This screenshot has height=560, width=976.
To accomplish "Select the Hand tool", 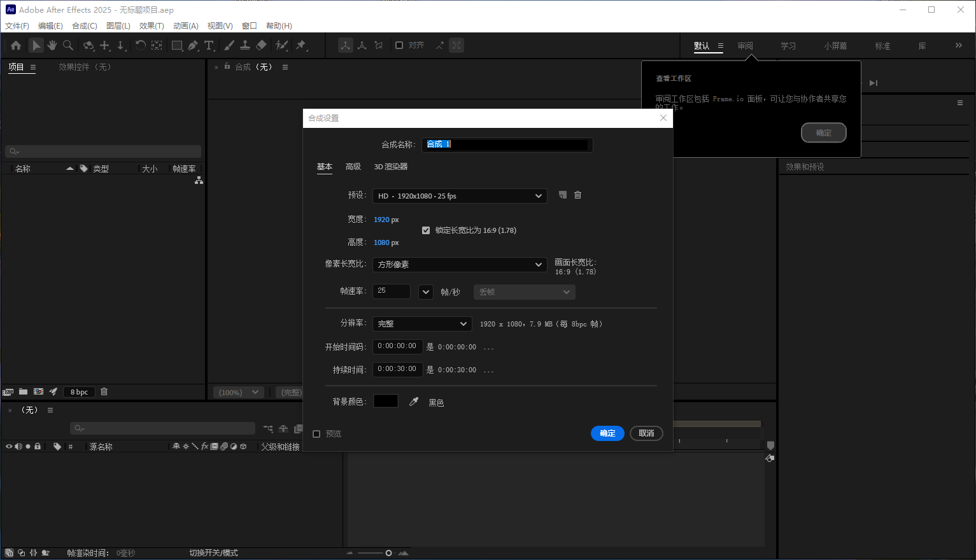I will pyautogui.click(x=52, y=45).
